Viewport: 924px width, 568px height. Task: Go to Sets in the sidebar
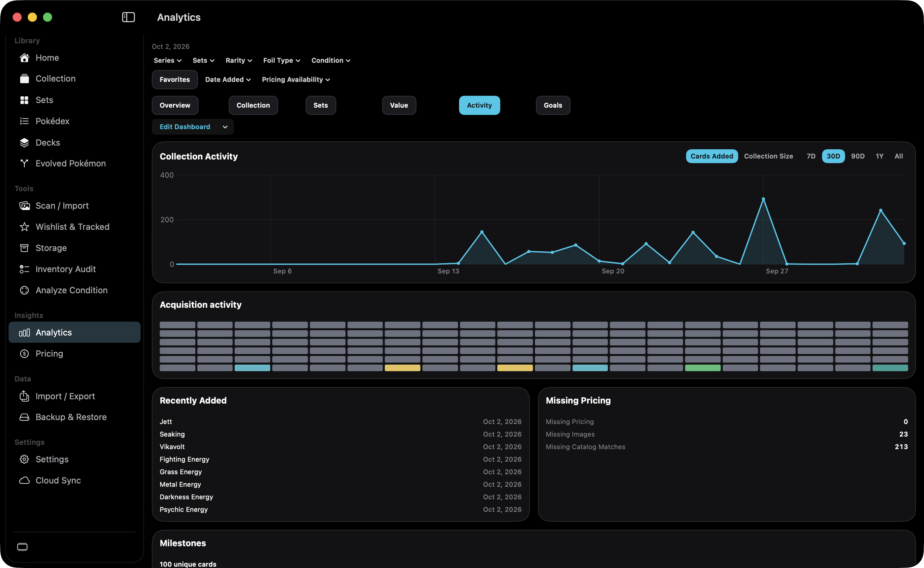coord(74,100)
